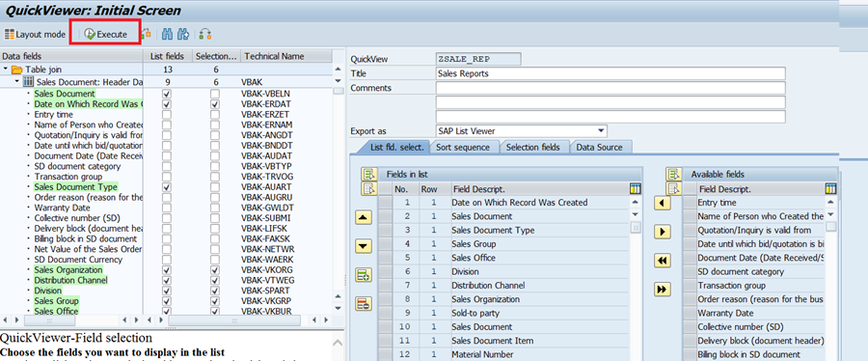Collapse the Table join folder node
The height and width of the screenshot is (361, 868).
coord(6,69)
